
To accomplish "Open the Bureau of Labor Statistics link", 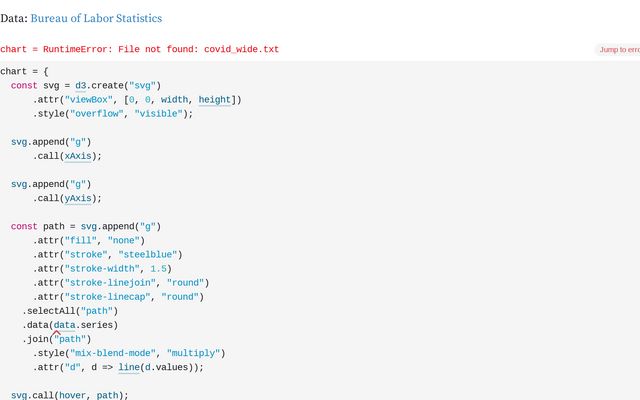I will click(96, 18).
